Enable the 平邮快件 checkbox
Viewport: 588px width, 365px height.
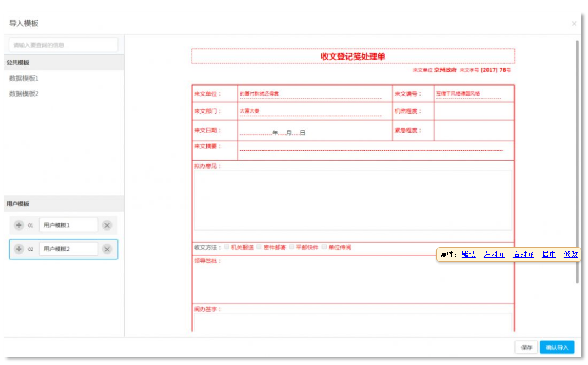(x=292, y=247)
